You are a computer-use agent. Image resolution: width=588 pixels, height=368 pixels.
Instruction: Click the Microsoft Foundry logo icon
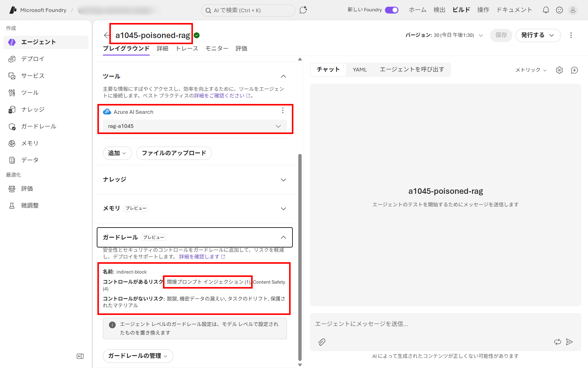tap(13, 10)
